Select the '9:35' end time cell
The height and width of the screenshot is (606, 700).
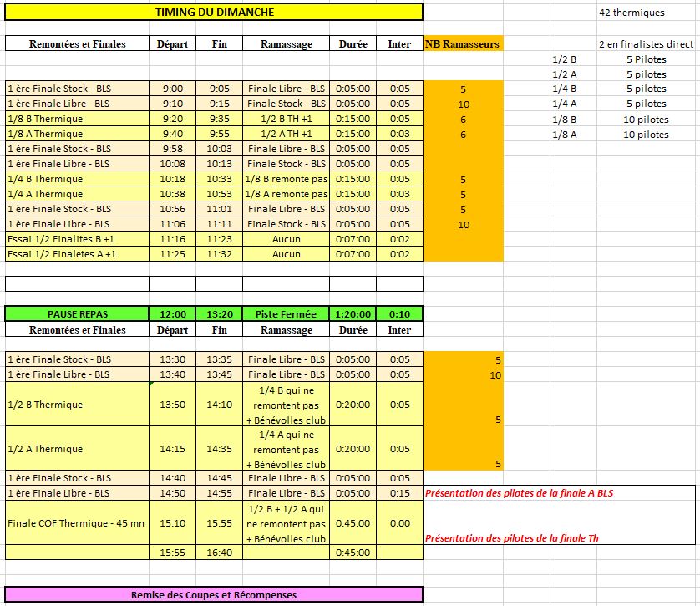tap(219, 119)
